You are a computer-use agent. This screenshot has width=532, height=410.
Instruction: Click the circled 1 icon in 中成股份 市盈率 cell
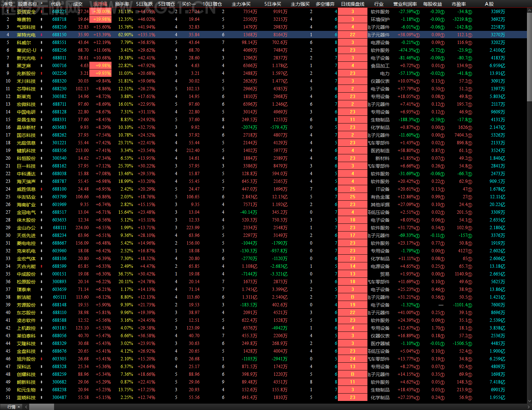(470, 274)
